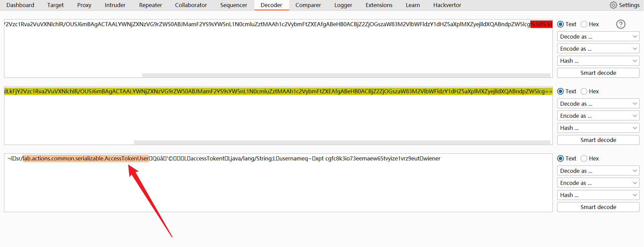Click the yellow-highlighted Base64 string
644x247 pixels.
(x=278, y=91)
